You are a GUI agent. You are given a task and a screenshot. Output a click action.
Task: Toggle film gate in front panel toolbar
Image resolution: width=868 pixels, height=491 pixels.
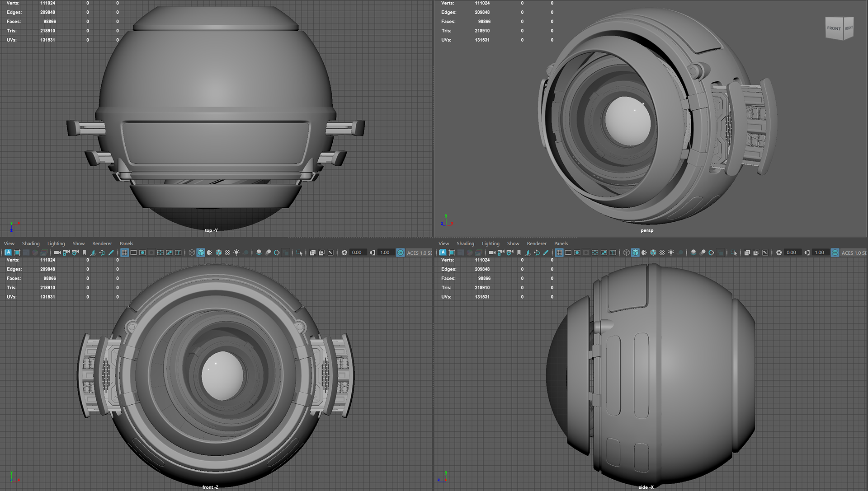[133, 253]
